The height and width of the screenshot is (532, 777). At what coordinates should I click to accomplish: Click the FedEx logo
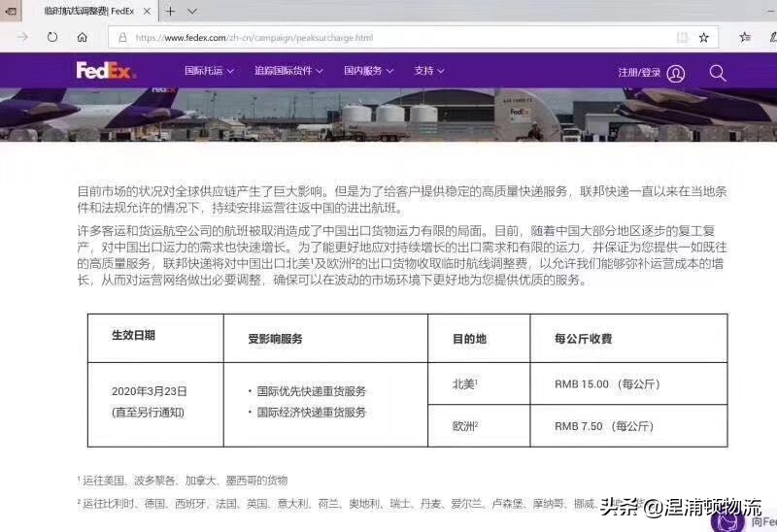pos(105,71)
